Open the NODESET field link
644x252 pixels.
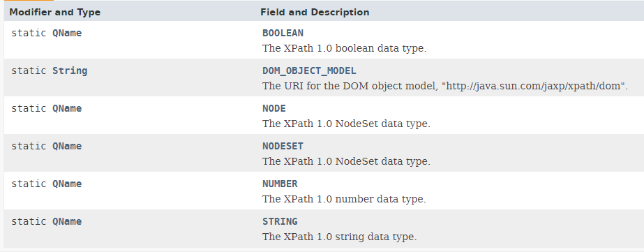click(x=283, y=147)
